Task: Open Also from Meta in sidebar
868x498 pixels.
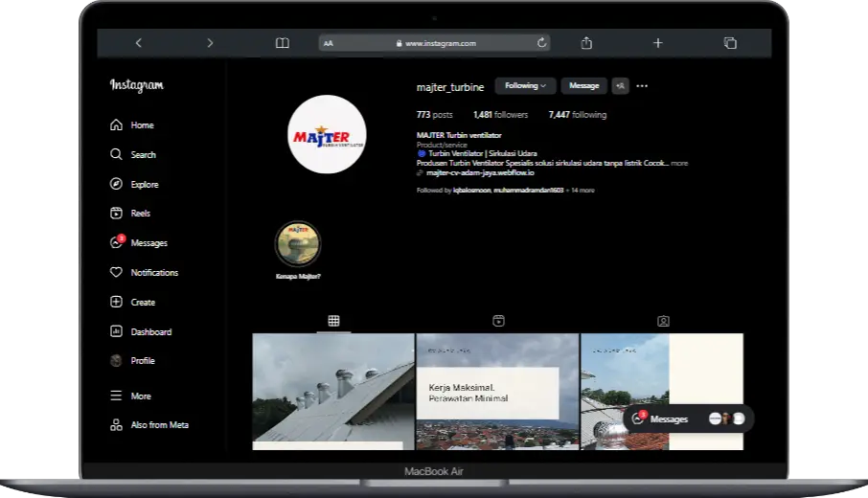Action: [x=148, y=425]
